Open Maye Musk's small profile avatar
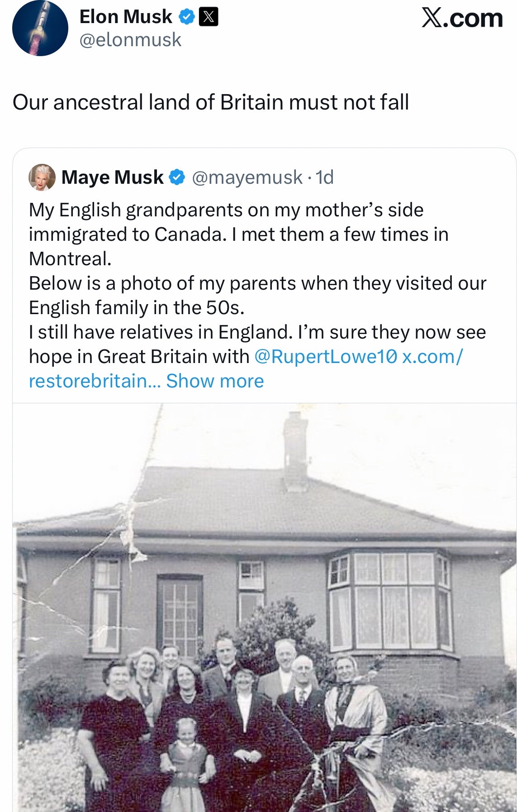The image size is (517, 812). (42, 177)
